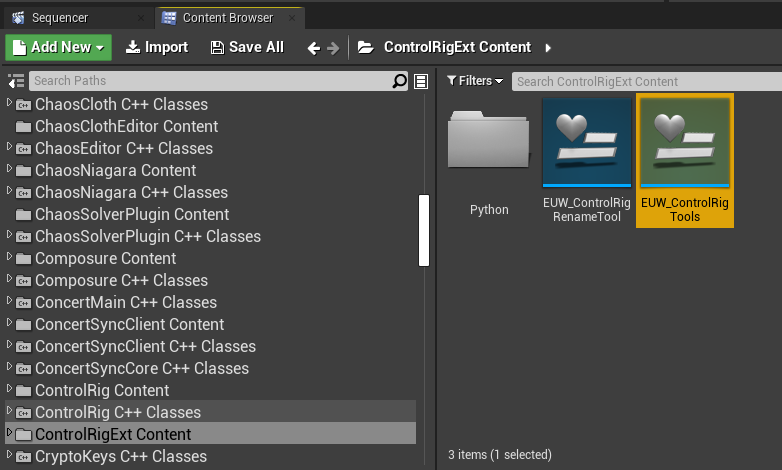Select ChaosCloth C++ Classes row
Image resolution: width=782 pixels, height=470 pixels.
pyautogui.click(x=210, y=104)
